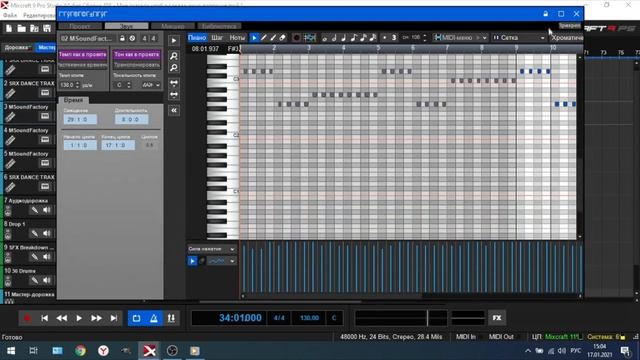Switch to the Проект tab

coord(80,26)
